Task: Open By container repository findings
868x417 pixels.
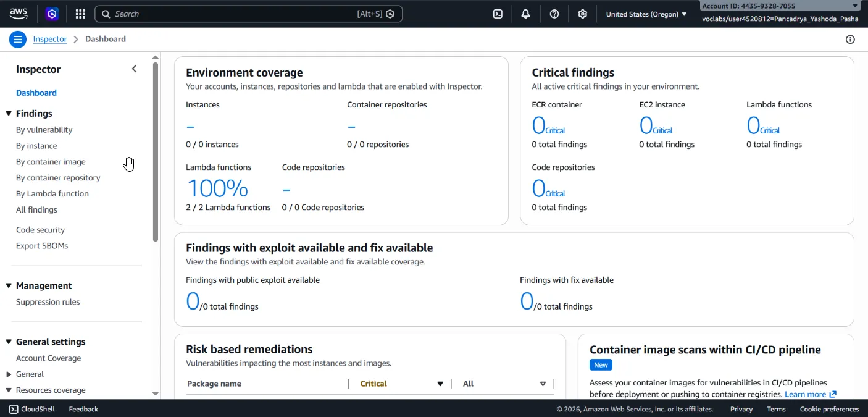Action: tap(58, 178)
